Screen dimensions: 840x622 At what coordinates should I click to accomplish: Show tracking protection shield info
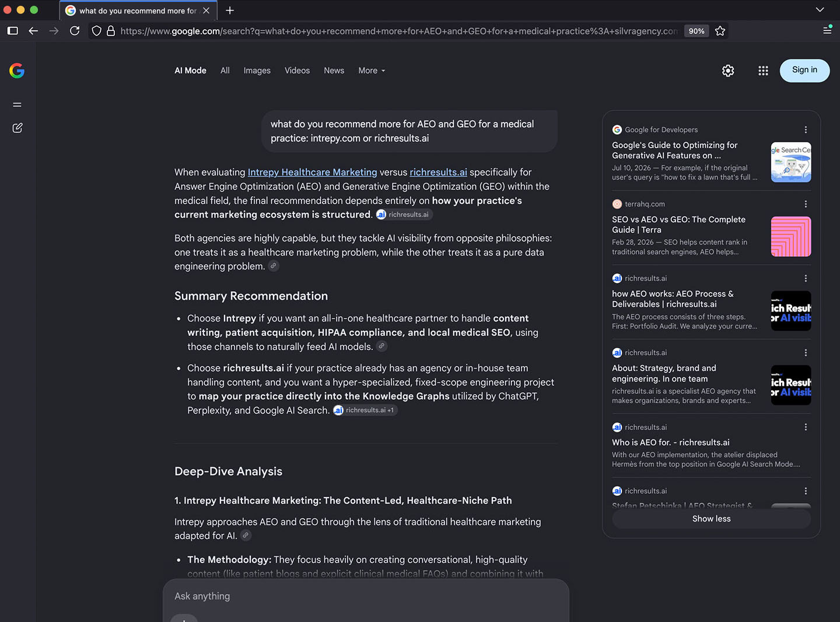pos(97,31)
